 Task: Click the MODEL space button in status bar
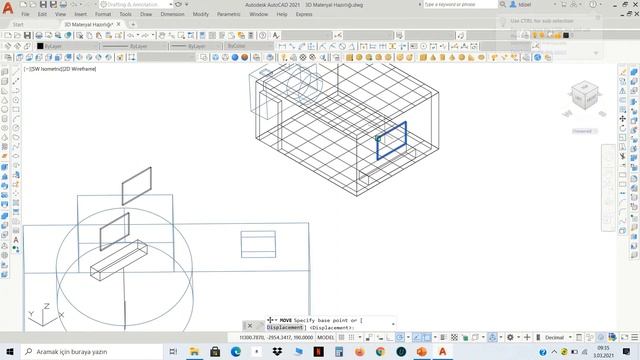tap(326, 338)
